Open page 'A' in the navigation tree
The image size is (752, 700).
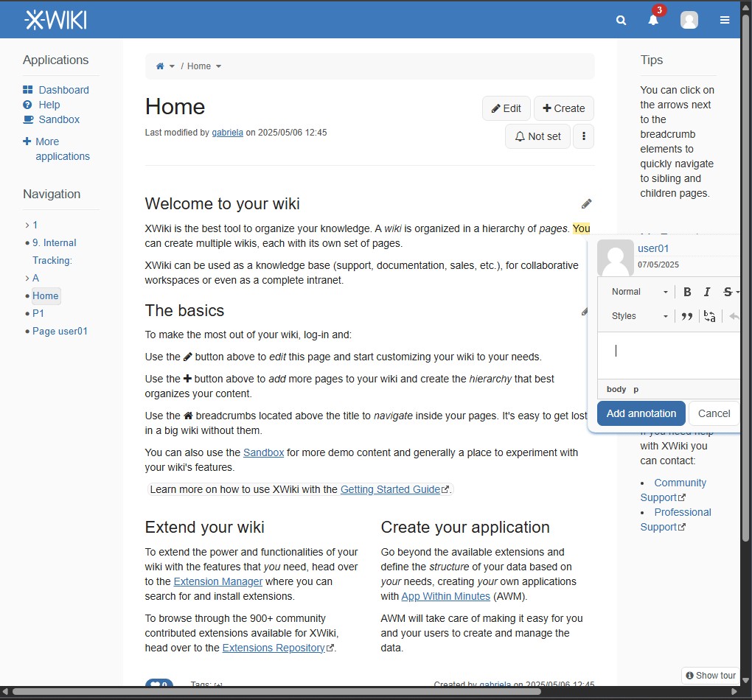[35, 278]
